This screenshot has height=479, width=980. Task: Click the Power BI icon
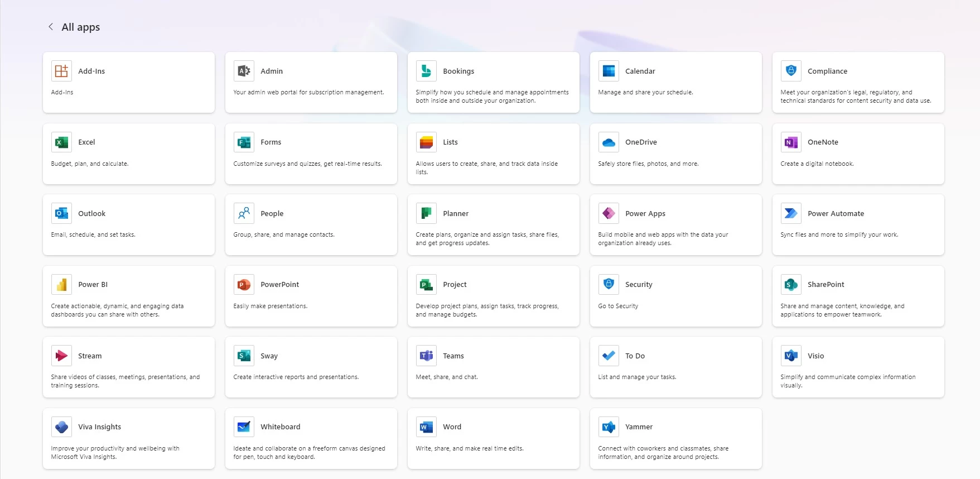[61, 285]
